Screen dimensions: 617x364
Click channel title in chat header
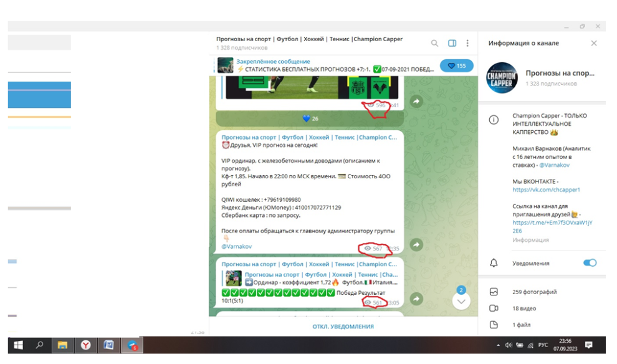[x=309, y=39]
